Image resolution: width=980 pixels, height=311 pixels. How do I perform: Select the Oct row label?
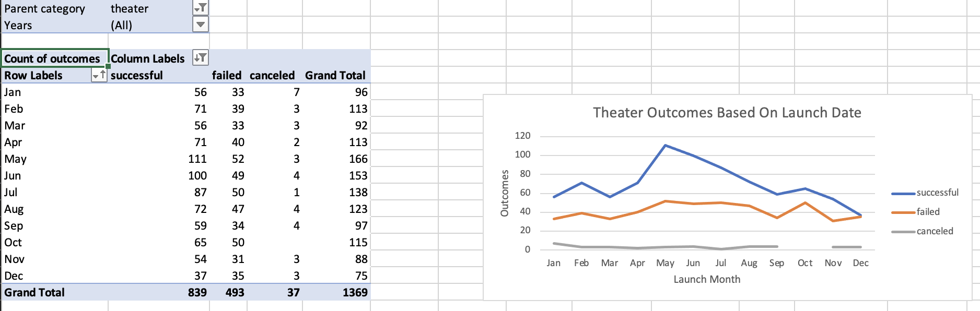tap(13, 242)
